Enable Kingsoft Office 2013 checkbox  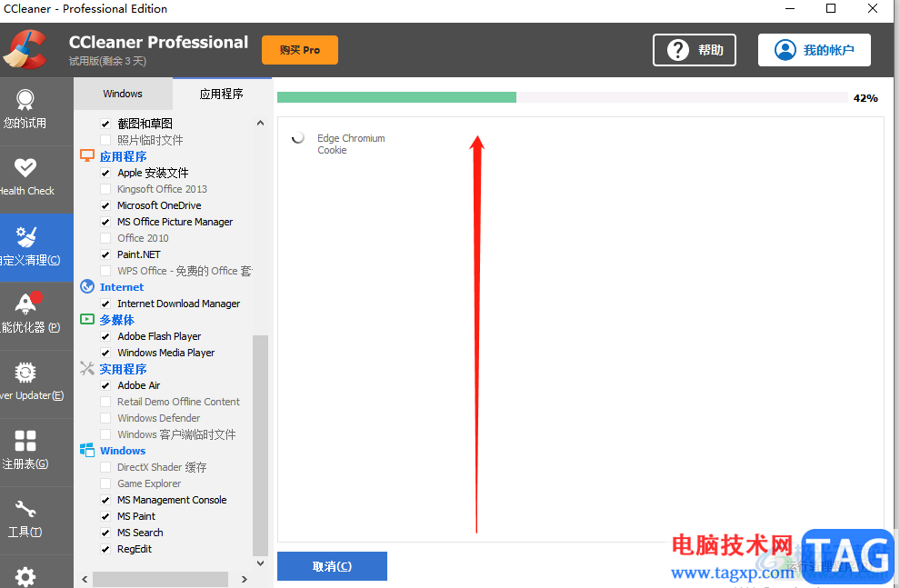[105, 189]
